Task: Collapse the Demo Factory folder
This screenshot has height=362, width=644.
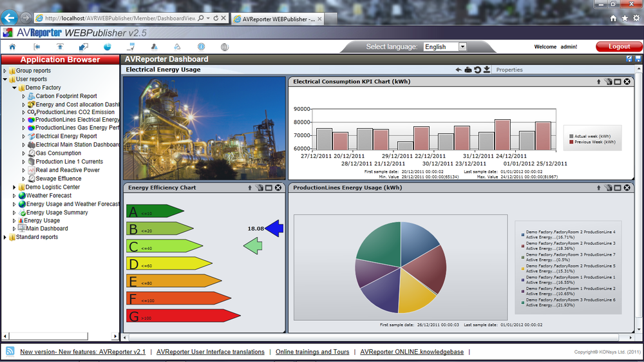Action: click(x=14, y=88)
